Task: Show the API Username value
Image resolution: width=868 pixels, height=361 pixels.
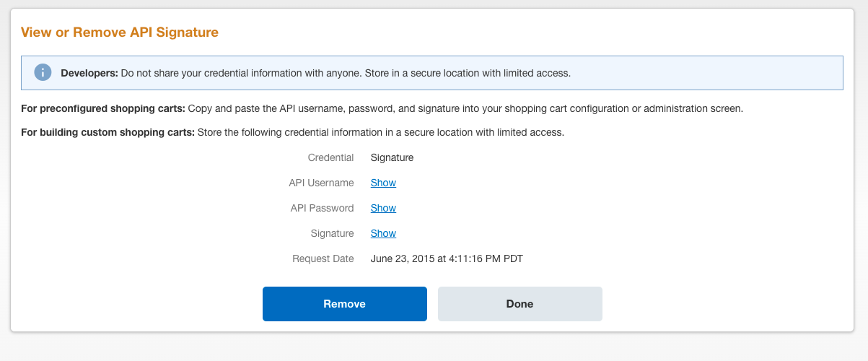Action: click(383, 183)
